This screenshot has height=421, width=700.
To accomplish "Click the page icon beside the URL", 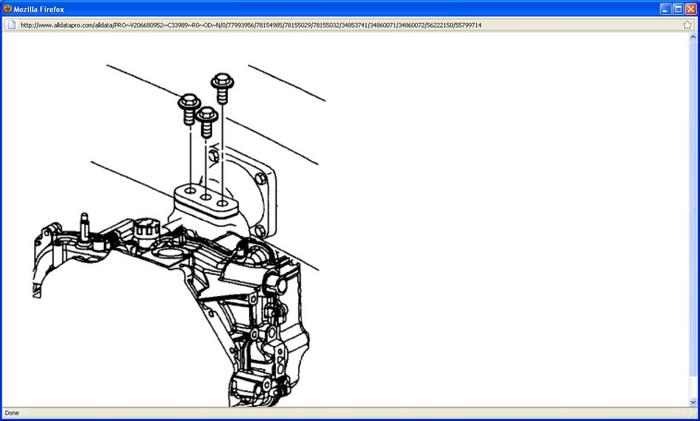I will [x=12, y=25].
